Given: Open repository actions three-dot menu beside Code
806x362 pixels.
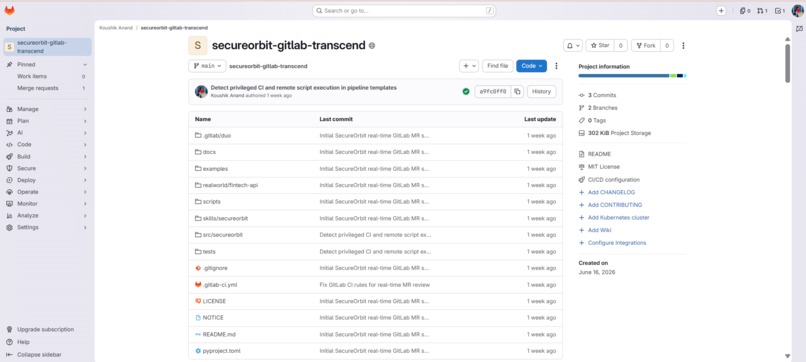Looking at the screenshot, I should coord(556,66).
